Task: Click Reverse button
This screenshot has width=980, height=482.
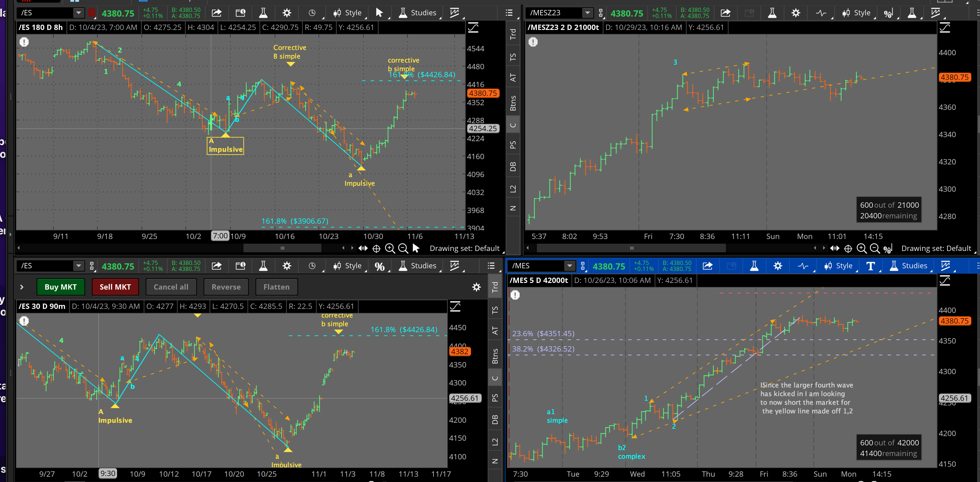Action: point(226,287)
